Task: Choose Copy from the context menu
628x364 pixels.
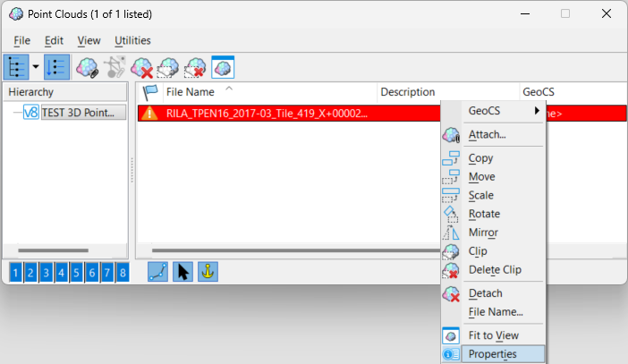Action: click(493, 158)
